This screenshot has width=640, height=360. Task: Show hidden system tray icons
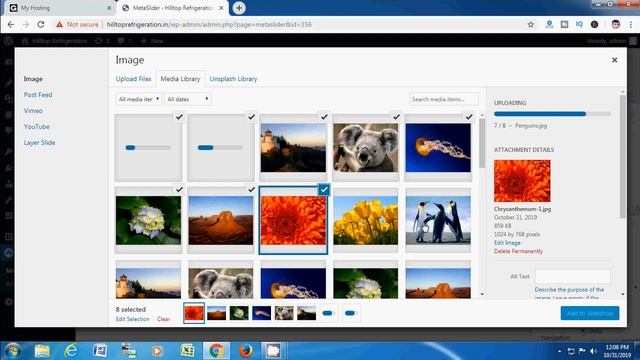click(559, 351)
